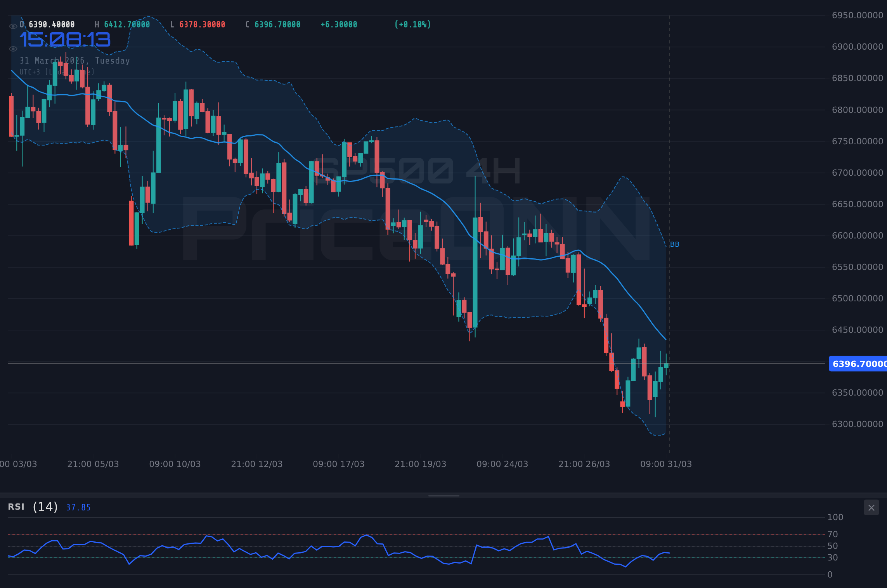Click the BB label on the chart
Screen dimensions: 887x588
pos(674,244)
